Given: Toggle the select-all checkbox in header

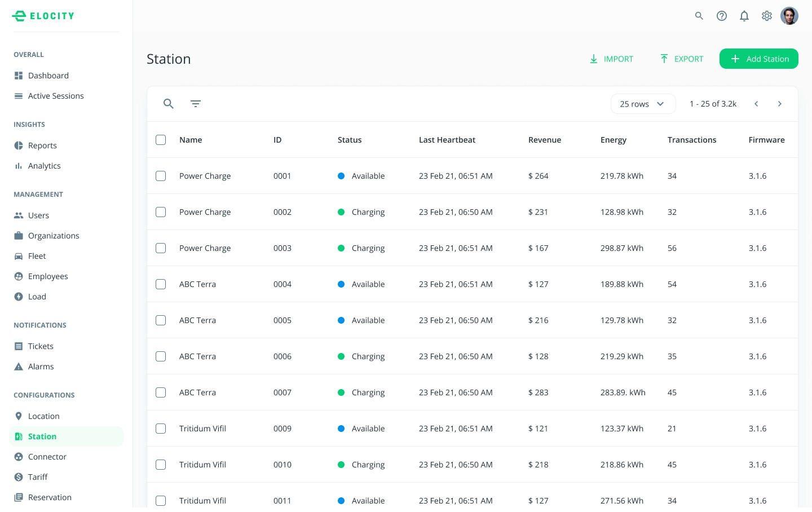Looking at the screenshot, I should (x=161, y=140).
